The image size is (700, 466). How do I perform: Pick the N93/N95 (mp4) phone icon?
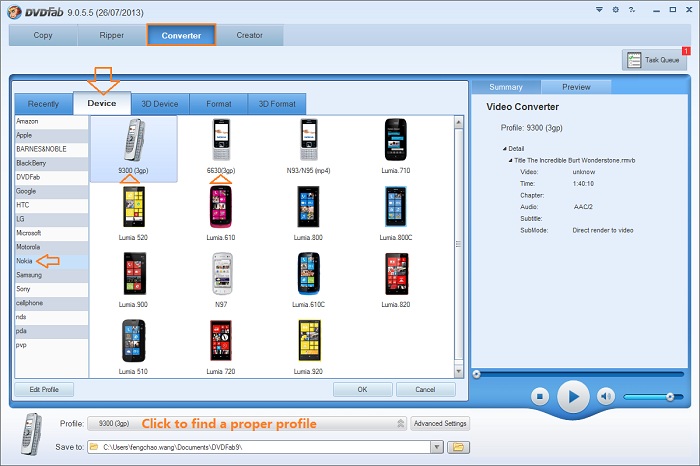pos(308,140)
